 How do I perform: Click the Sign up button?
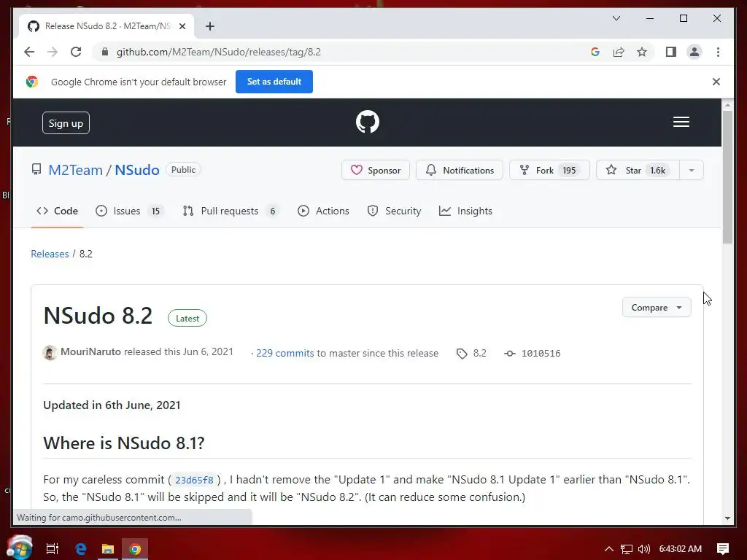coord(66,122)
